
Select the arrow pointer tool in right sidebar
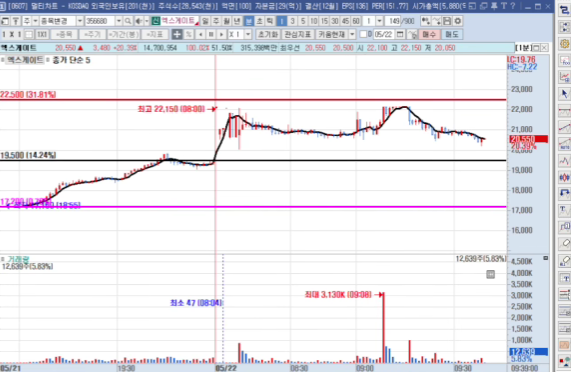[564, 94]
